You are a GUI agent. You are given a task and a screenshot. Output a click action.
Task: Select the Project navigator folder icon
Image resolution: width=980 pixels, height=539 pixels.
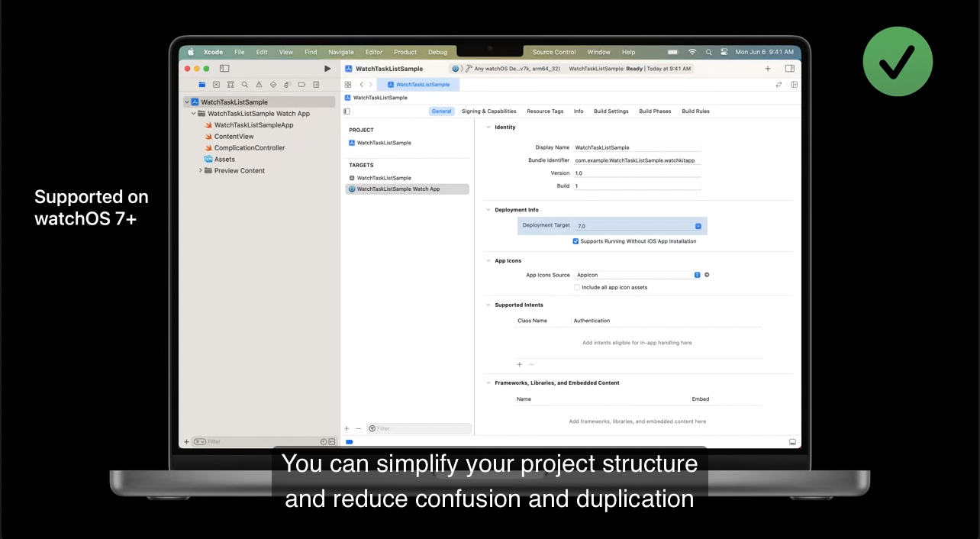click(202, 85)
